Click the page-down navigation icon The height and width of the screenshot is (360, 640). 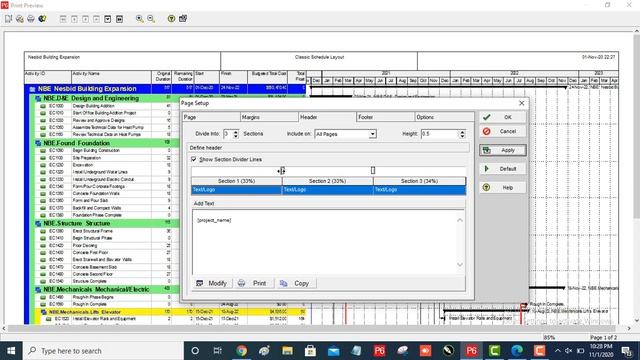click(108, 19)
